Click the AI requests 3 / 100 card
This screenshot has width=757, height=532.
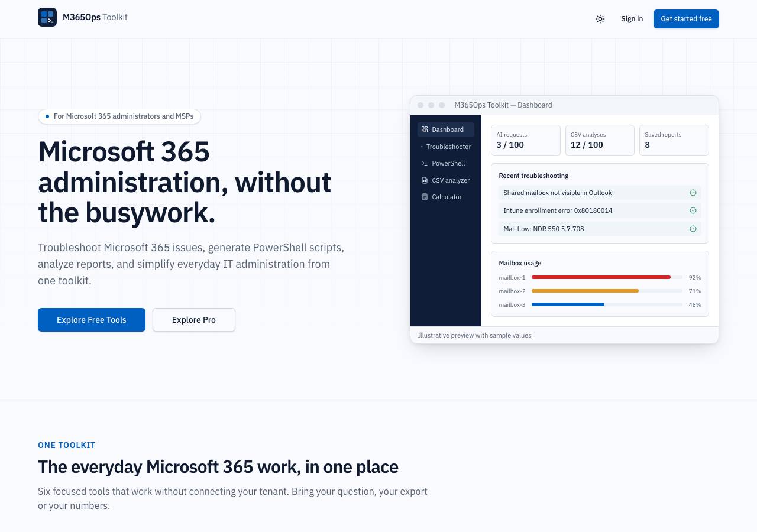tap(526, 140)
